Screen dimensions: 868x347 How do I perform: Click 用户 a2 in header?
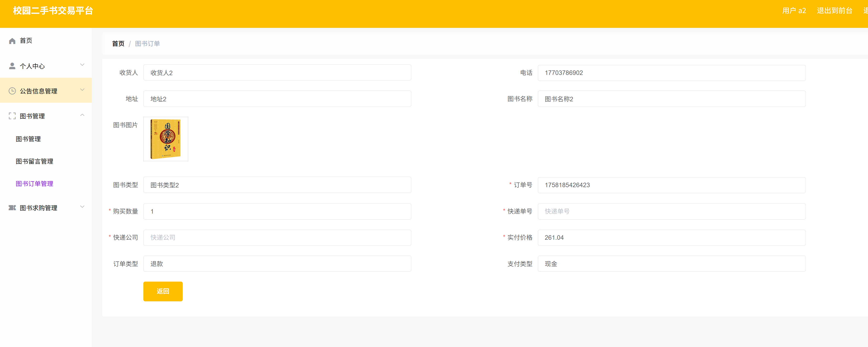pos(794,11)
